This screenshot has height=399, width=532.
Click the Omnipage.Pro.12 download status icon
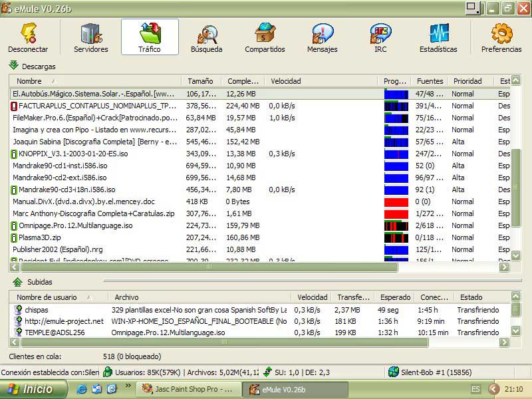[14, 226]
